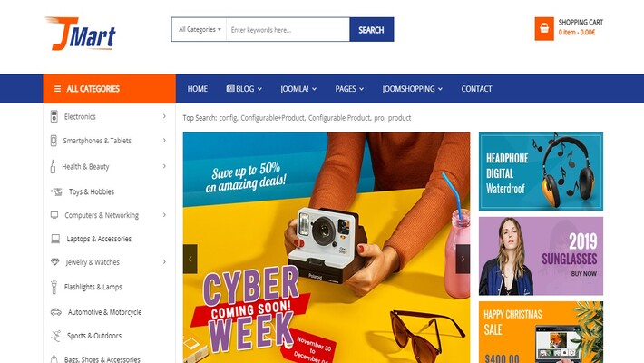
Task: Click the blue Search button
Action: click(x=371, y=30)
